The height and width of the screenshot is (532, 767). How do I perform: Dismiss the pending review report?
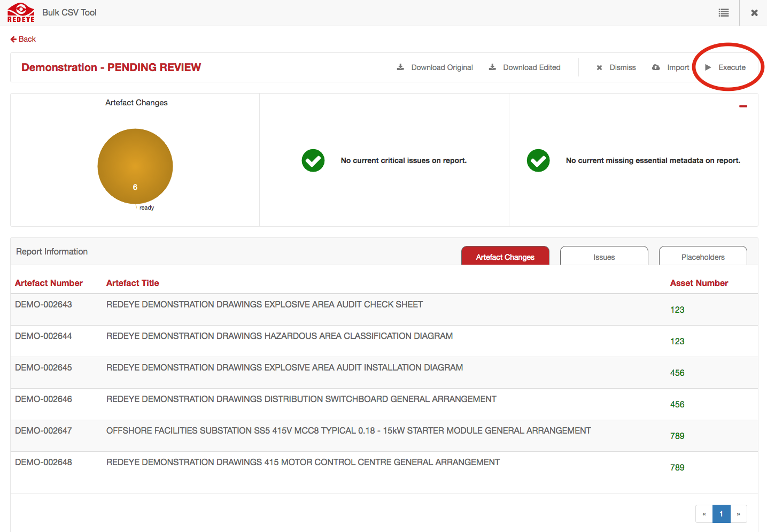[x=616, y=67]
